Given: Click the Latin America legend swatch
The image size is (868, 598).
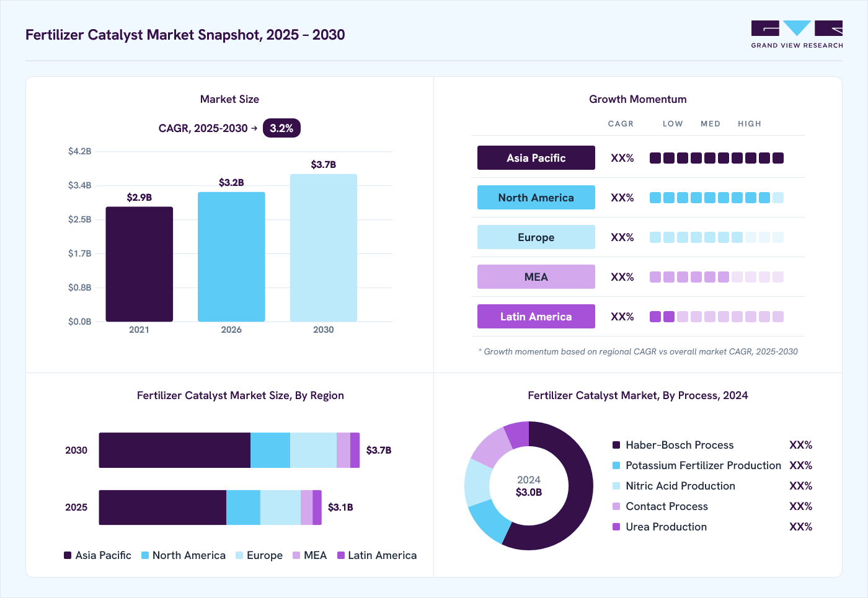Looking at the screenshot, I should pyautogui.click(x=340, y=555).
